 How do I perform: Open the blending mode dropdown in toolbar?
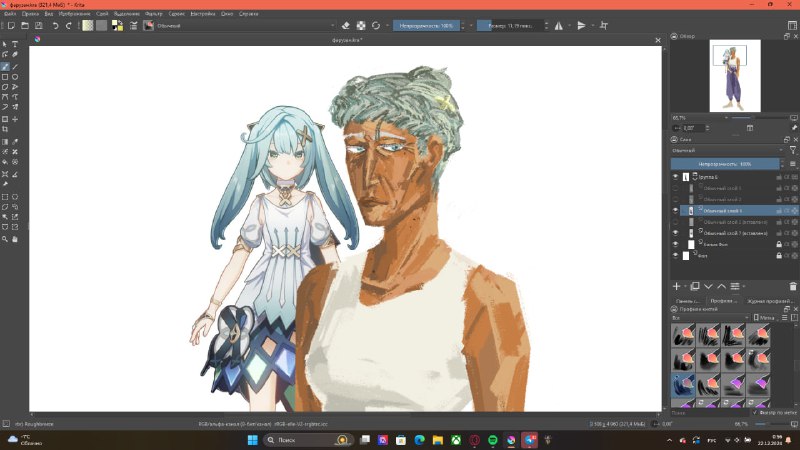point(246,26)
